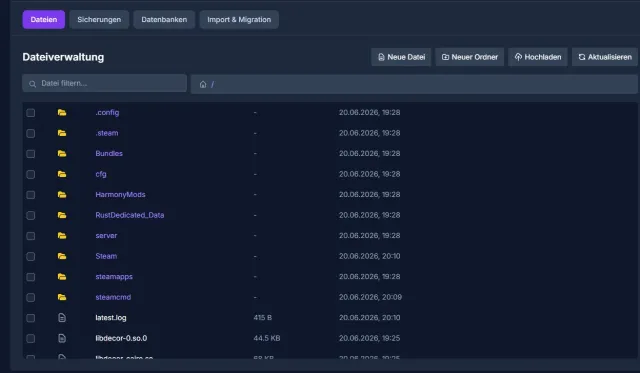Focus the Datei filtern search field

104,83
